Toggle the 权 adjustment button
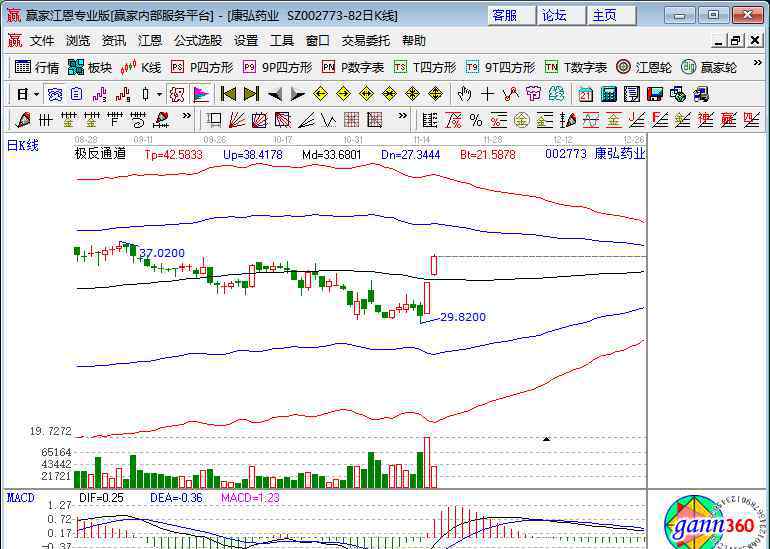The width and height of the screenshot is (770, 549). click(177, 94)
